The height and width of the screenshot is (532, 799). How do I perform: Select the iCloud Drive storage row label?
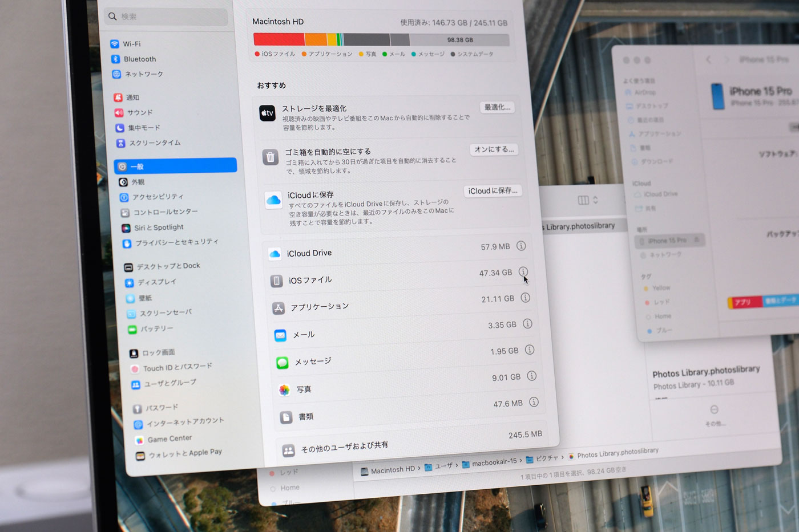(x=309, y=253)
